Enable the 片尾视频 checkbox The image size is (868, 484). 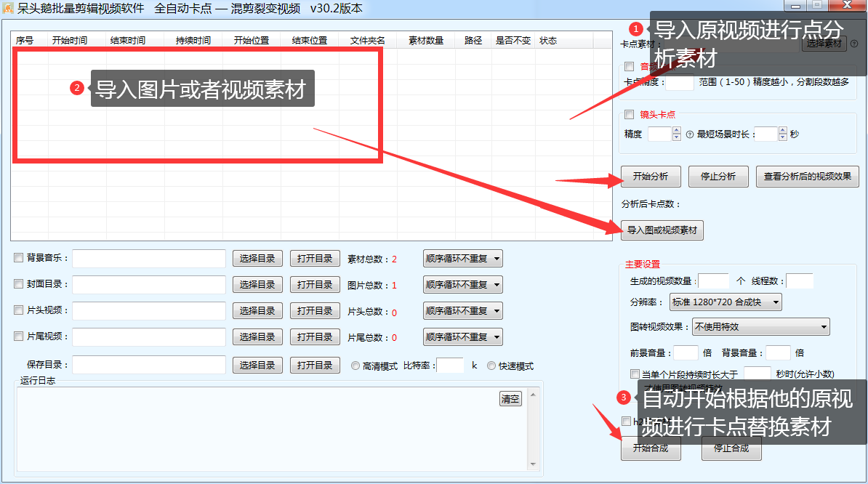click(x=19, y=336)
